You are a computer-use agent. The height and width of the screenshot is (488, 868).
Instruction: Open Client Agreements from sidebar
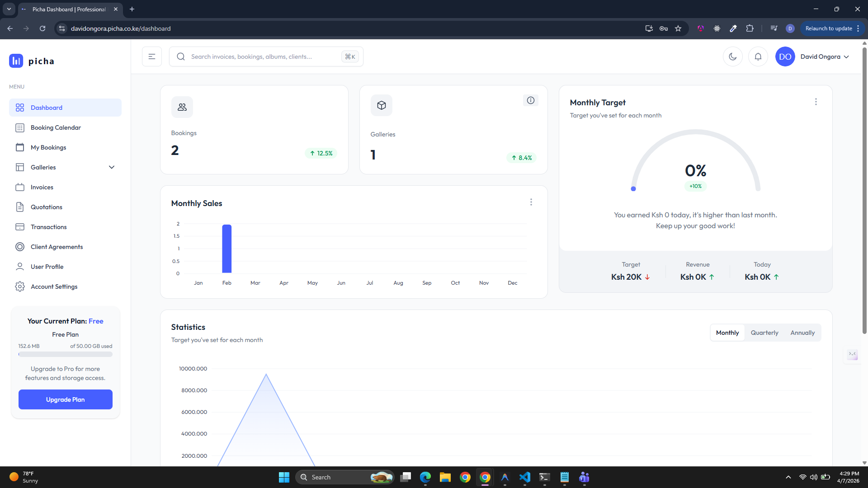point(57,247)
